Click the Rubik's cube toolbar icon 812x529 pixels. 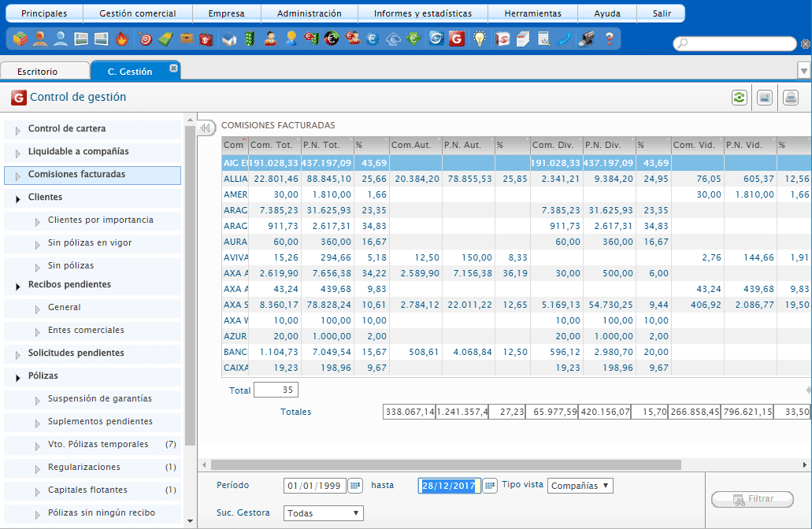tap(20, 39)
